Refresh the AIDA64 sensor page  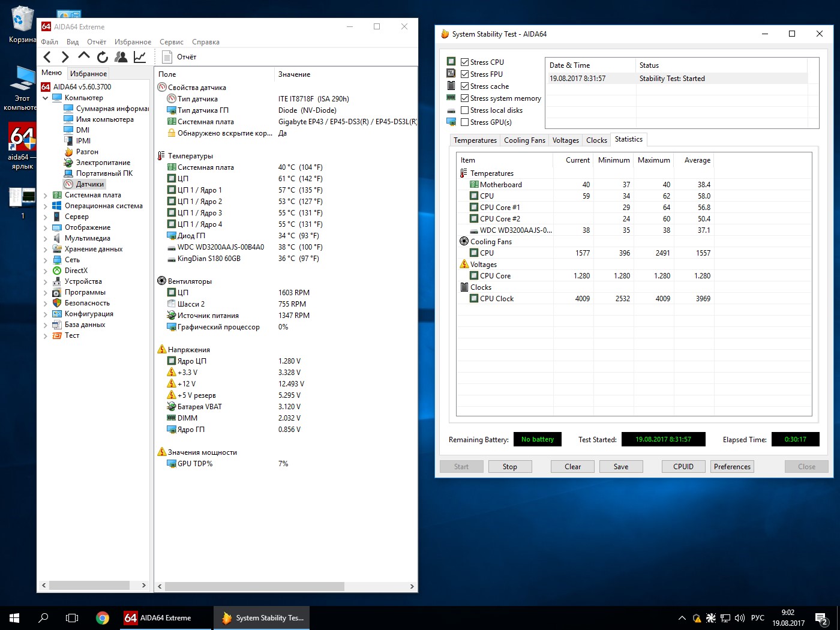point(103,57)
